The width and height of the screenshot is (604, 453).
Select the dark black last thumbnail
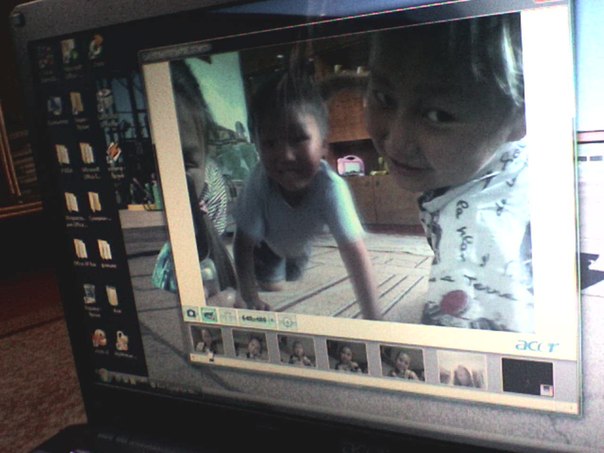[x=527, y=377]
